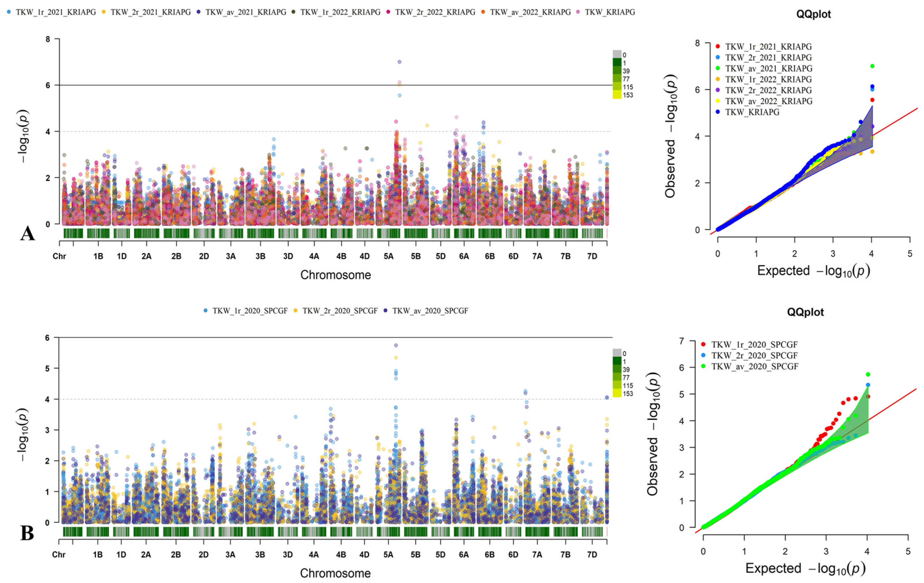This screenshot has width=924, height=583.
Task: Click the TKW_2r_2020_SPCGF legend entry above panel B
Action: point(340,311)
